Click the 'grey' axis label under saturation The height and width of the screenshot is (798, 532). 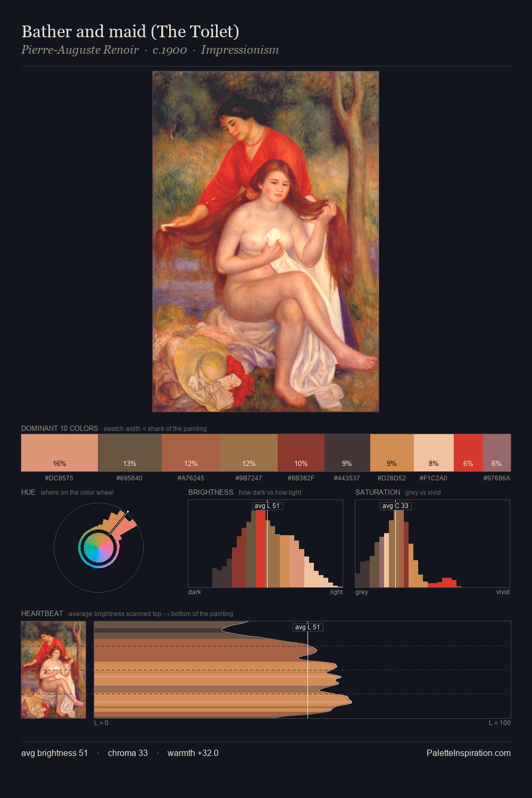click(362, 592)
